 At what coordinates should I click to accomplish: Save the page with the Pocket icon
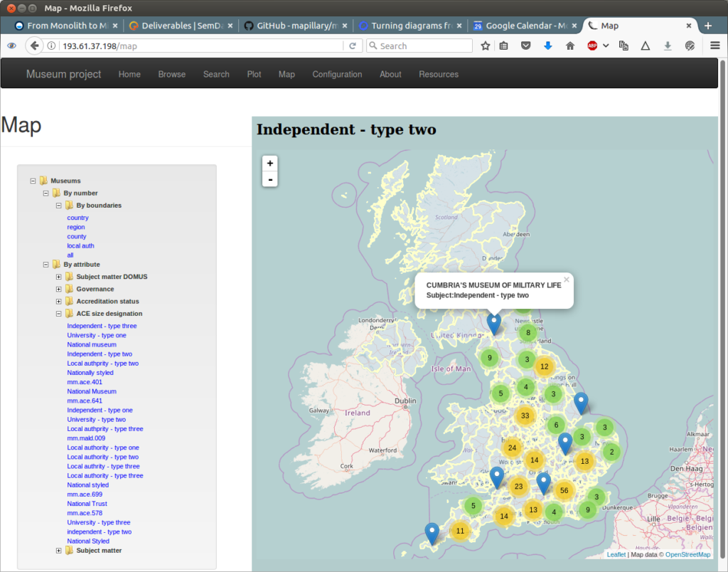(525, 45)
